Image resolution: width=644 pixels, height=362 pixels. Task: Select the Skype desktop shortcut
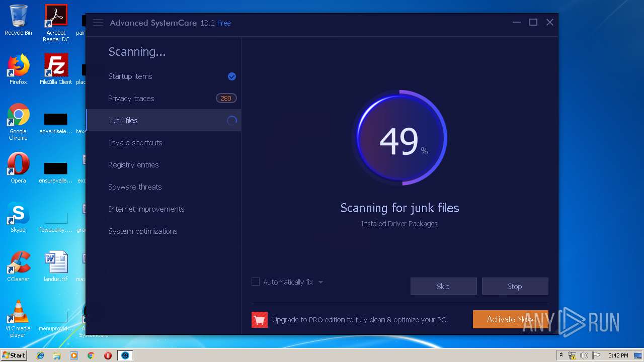click(x=18, y=217)
